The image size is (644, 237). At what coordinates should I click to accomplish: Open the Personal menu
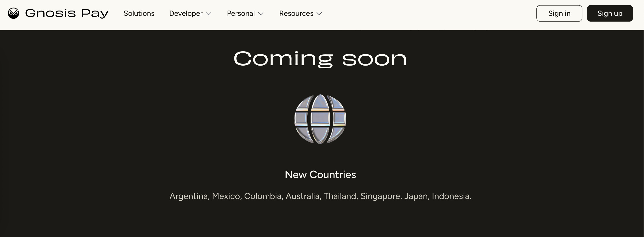point(245,13)
